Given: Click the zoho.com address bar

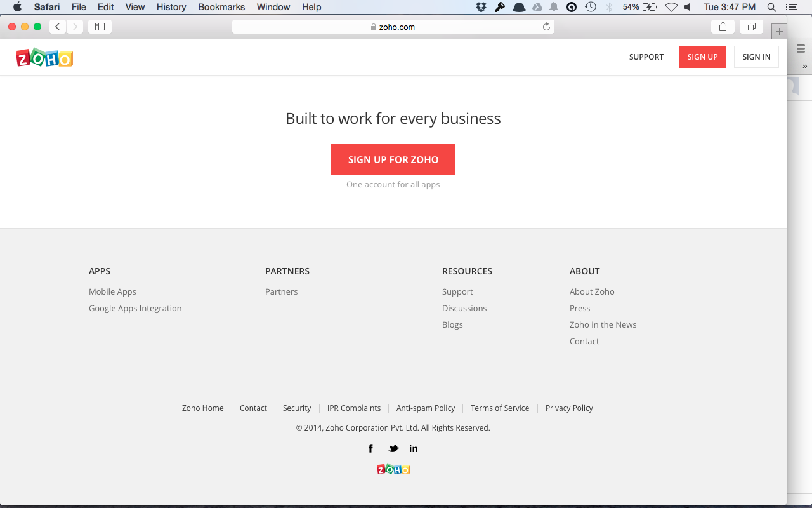Looking at the screenshot, I should click(x=393, y=27).
